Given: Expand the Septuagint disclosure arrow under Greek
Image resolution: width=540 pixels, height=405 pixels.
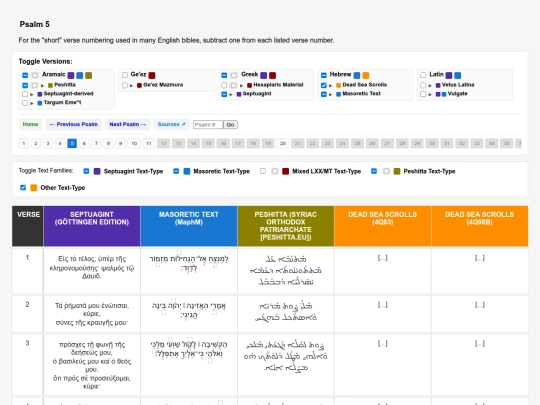Looking at the screenshot, I should point(231,94).
